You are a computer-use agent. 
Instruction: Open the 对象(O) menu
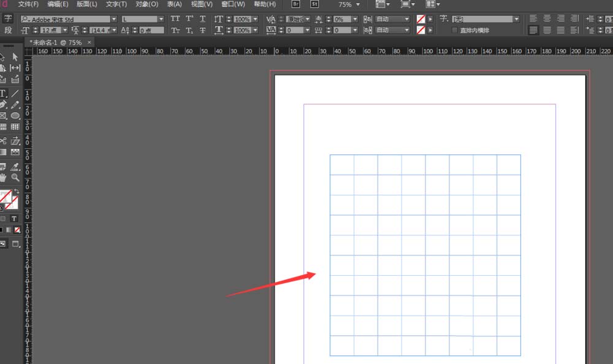147,4
